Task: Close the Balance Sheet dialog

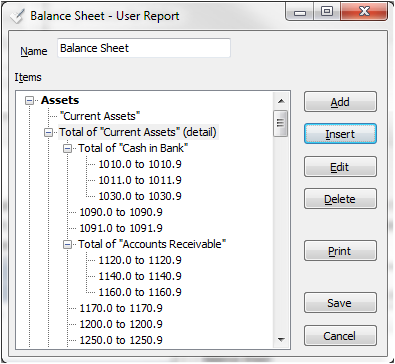Action: (364, 12)
